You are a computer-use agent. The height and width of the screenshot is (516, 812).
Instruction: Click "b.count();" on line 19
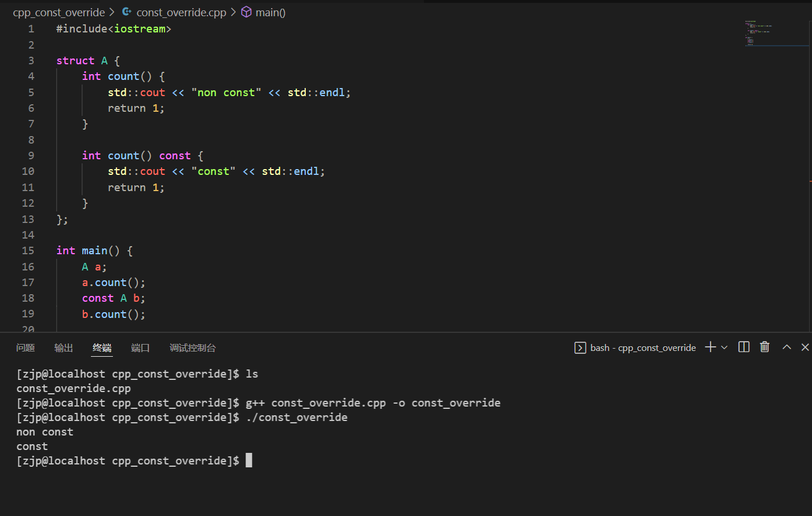point(114,314)
